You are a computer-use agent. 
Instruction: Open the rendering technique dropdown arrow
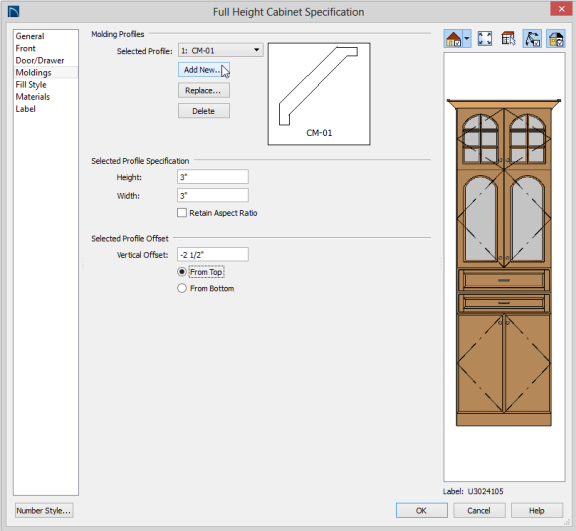coord(467,39)
